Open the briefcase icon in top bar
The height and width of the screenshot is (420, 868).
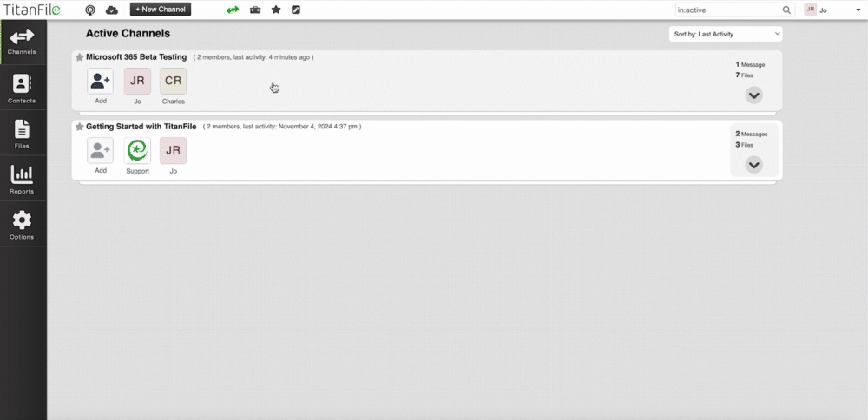click(x=255, y=10)
